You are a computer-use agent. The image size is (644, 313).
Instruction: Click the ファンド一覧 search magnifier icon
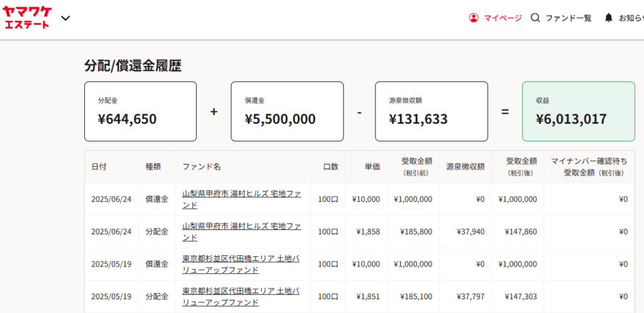point(535,18)
